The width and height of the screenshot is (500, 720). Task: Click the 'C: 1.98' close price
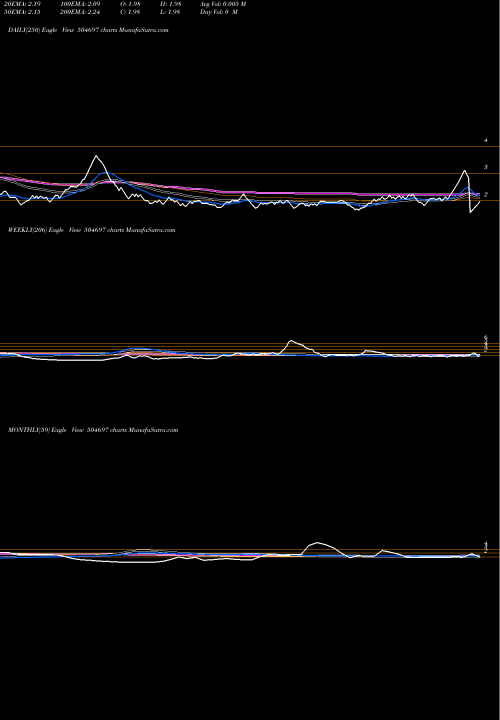point(130,12)
